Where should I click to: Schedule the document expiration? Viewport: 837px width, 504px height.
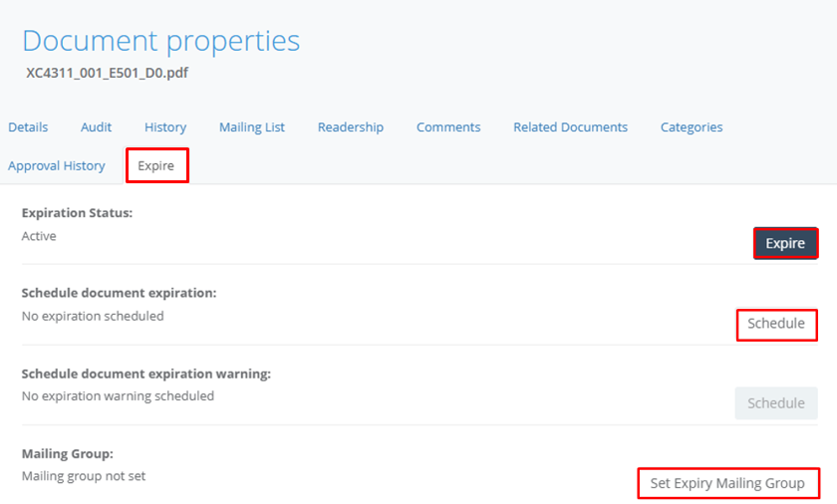pos(776,324)
